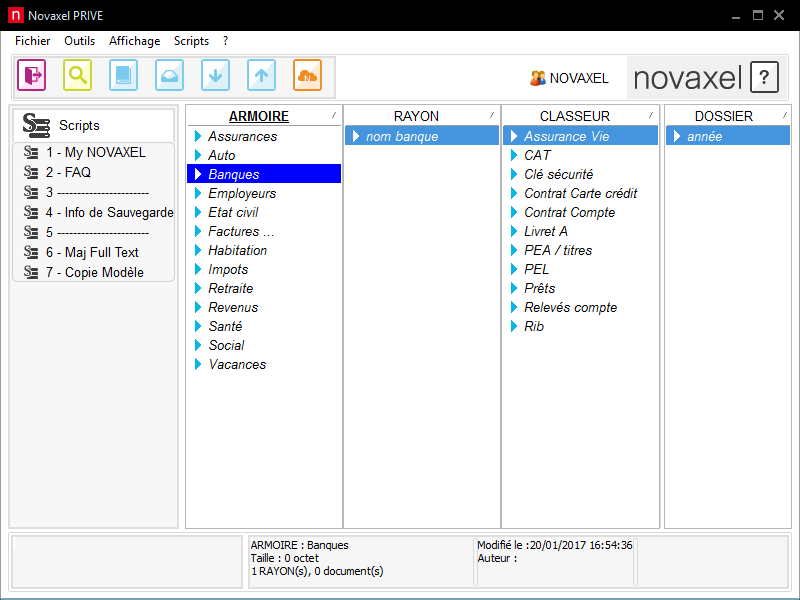Click the question mark help box icon
This screenshot has width=800, height=600.
764,78
